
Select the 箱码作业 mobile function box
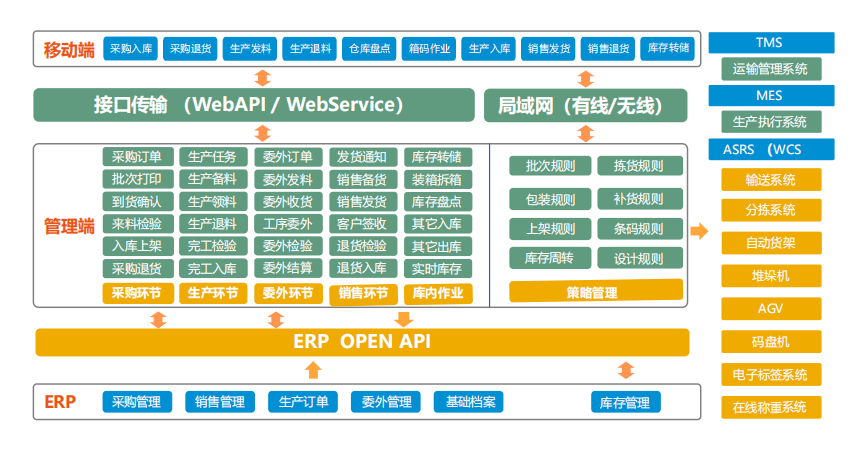pos(428,48)
